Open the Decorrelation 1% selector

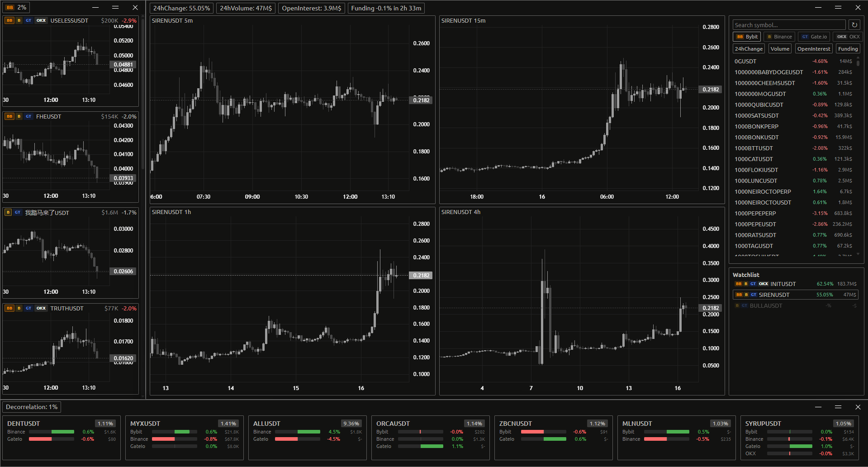point(32,407)
